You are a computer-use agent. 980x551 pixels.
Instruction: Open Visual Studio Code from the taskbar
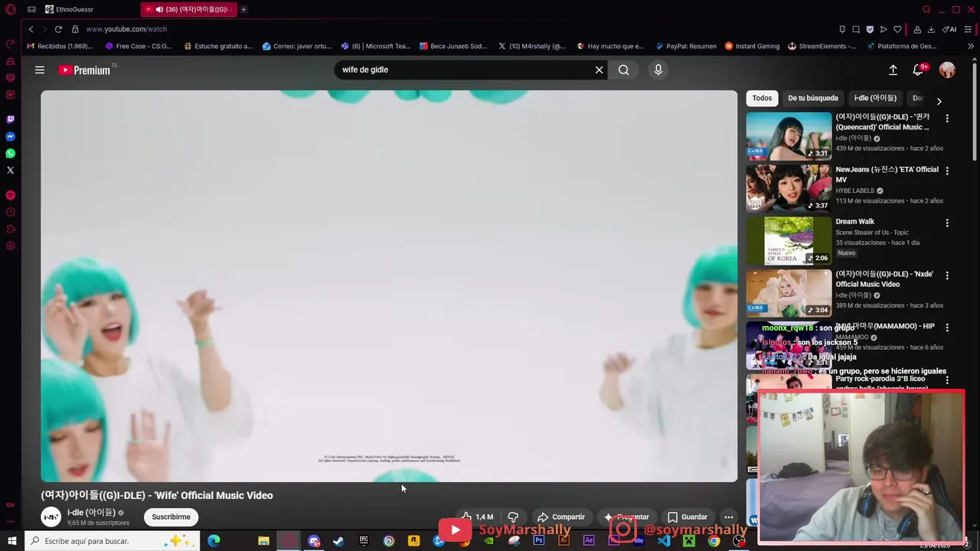(x=664, y=541)
